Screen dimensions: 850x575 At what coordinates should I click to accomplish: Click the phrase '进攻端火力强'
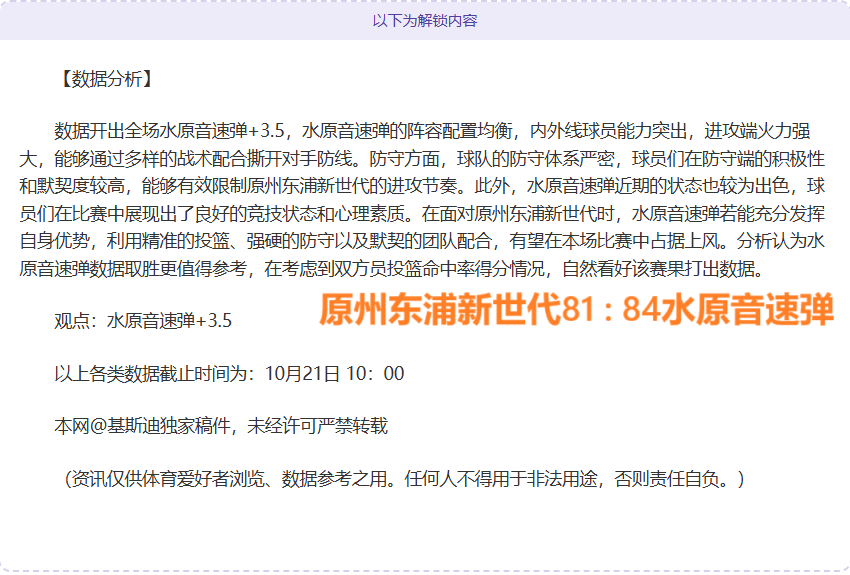[764, 131]
